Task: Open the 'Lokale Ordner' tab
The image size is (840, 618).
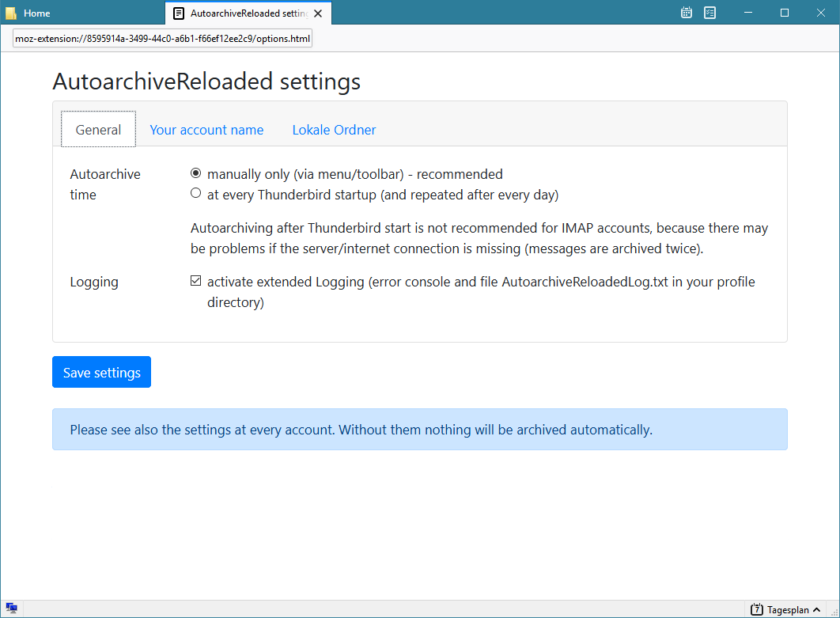Action: coord(334,130)
